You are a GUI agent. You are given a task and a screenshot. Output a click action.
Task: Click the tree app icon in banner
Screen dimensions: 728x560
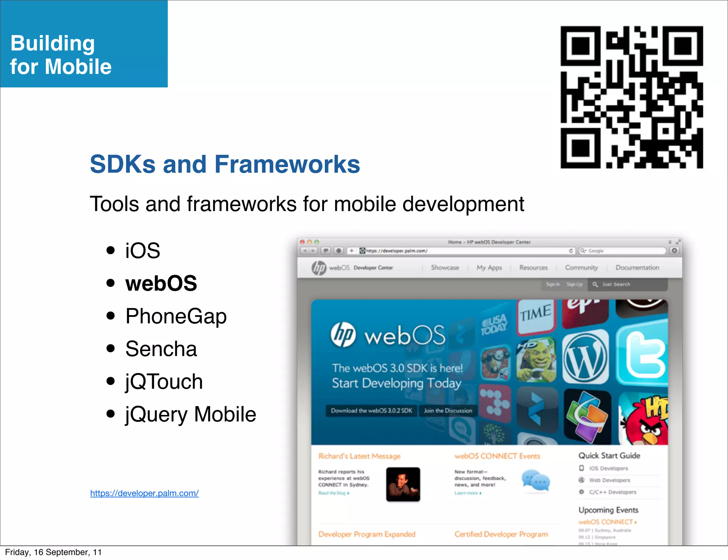coord(494,433)
